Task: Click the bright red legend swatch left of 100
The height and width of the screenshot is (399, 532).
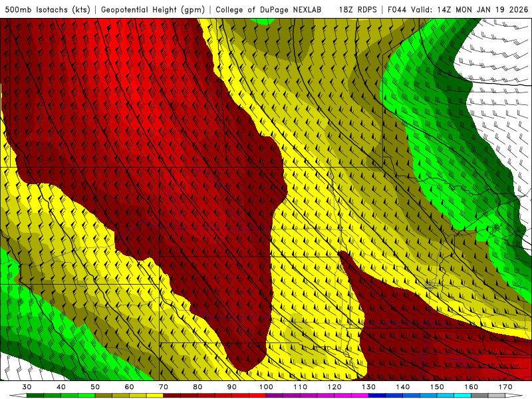Action: point(257,396)
